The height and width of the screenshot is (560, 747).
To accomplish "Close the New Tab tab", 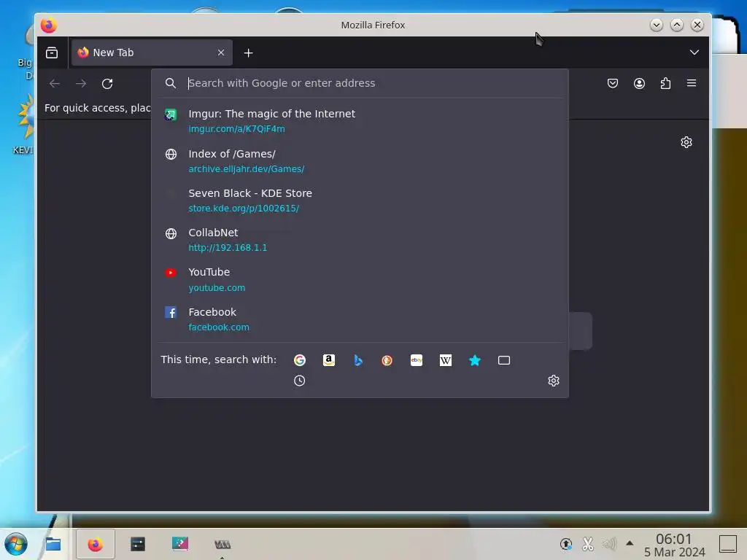I will click(x=221, y=52).
